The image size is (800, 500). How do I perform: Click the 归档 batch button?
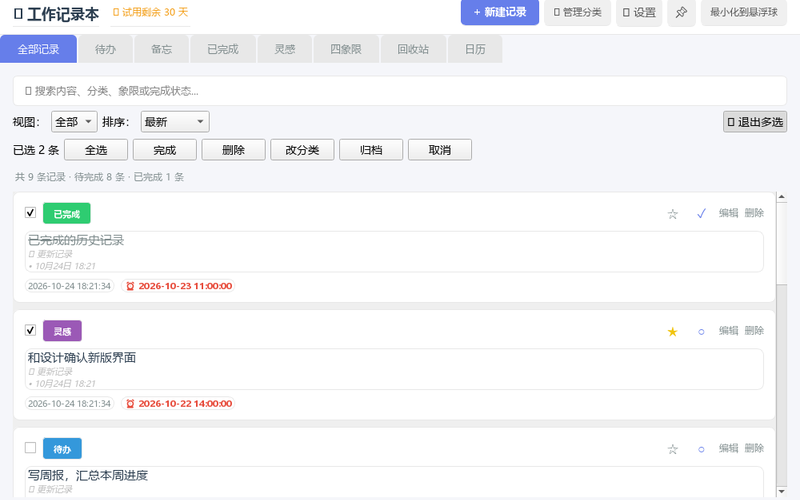pos(371,150)
